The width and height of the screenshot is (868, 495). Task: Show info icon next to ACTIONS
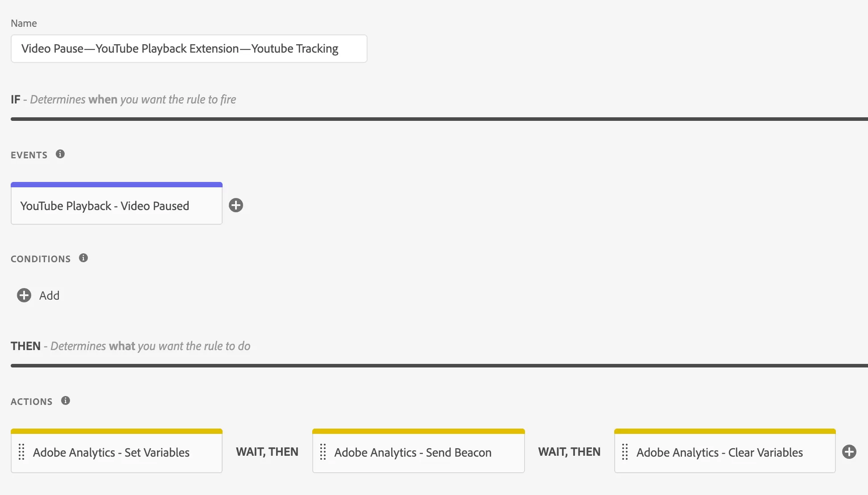click(x=66, y=400)
